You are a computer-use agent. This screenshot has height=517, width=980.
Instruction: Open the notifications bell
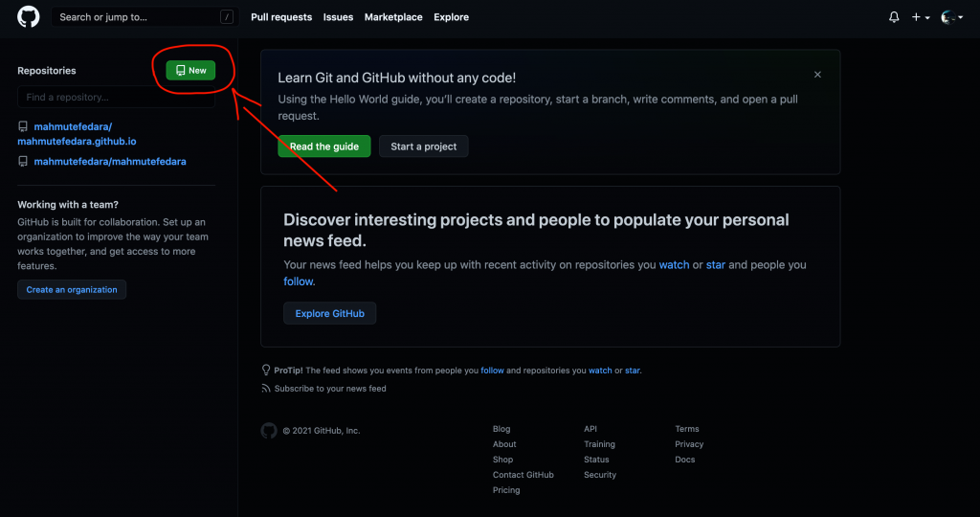[x=894, y=17]
